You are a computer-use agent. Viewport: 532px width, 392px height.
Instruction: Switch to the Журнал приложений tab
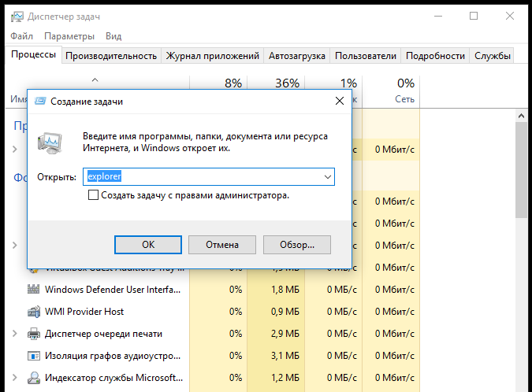pyautogui.click(x=212, y=56)
